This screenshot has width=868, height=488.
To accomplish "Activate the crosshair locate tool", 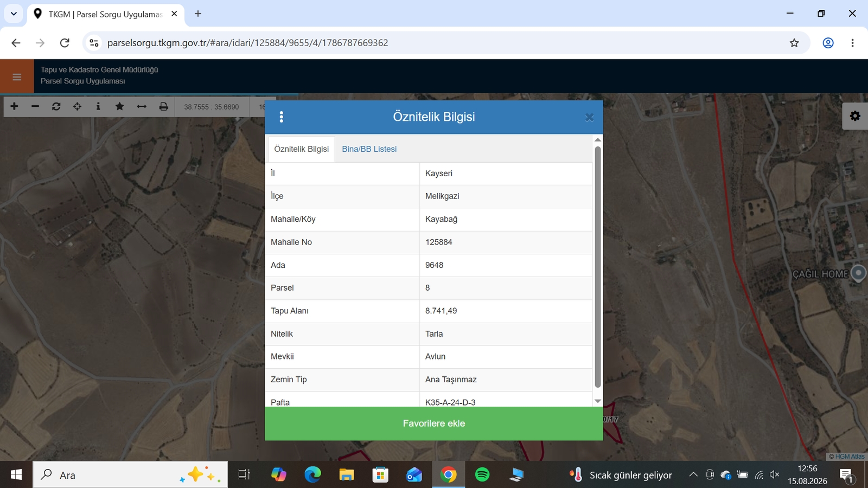I will (78, 106).
